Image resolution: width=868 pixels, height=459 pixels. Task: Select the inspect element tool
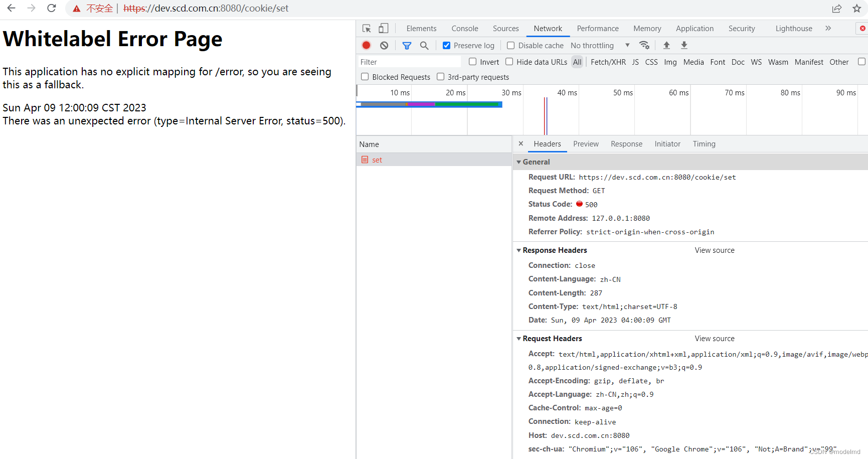[x=367, y=28]
